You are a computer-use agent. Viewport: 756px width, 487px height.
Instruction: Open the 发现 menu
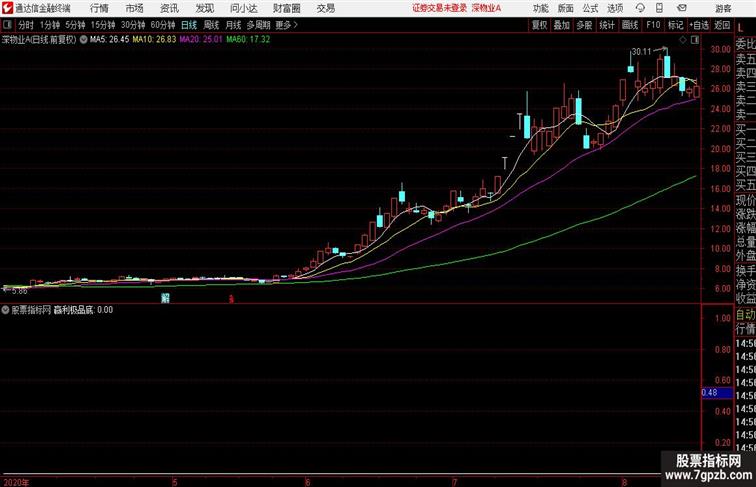point(204,8)
